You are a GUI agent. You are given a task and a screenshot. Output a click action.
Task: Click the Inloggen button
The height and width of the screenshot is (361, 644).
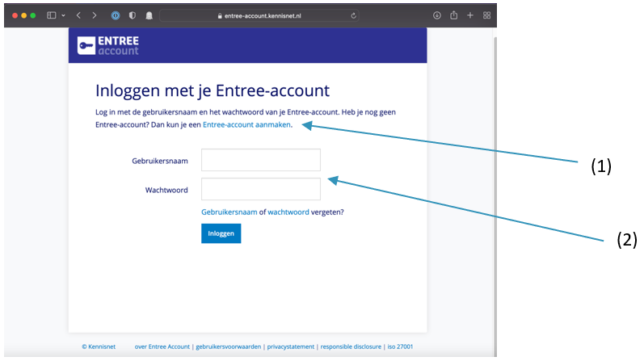coord(221,233)
